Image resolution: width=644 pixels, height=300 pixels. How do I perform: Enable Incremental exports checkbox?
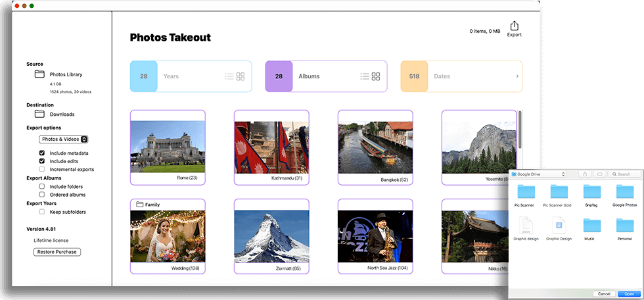click(42, 169)
